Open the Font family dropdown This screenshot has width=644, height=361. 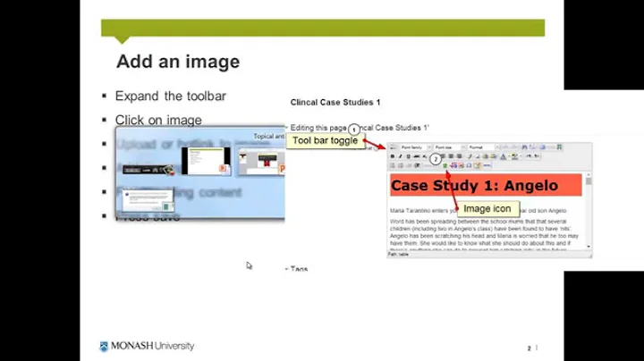416,147
